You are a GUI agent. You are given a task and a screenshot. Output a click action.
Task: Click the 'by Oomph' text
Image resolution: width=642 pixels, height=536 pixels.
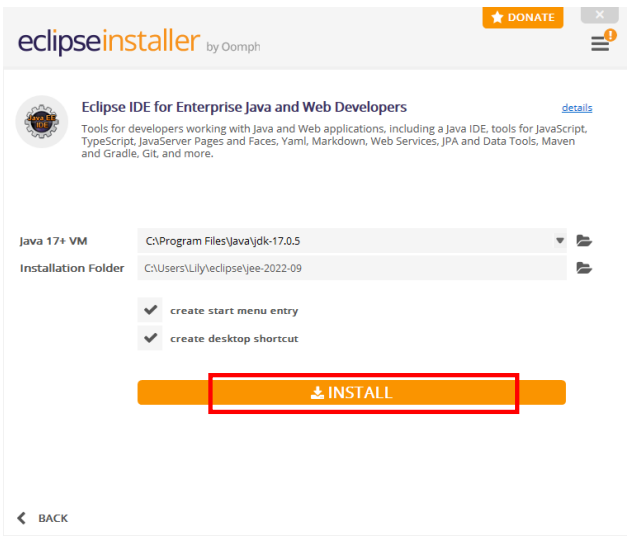pyautogui.click(x=233, y=47)
